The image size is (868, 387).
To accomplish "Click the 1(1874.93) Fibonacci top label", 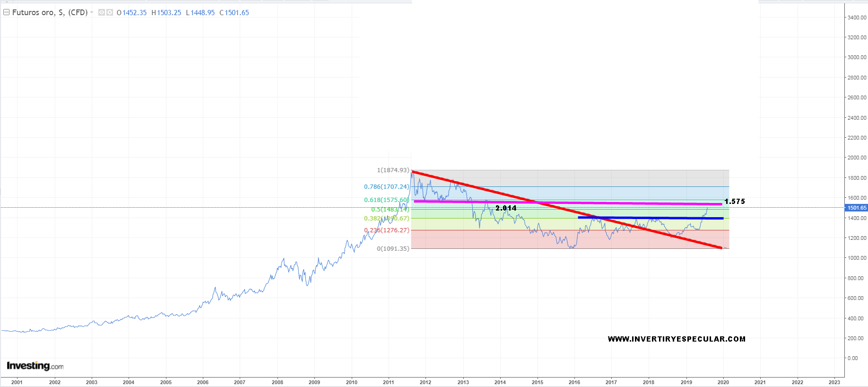I will pyautogui.click(x=393, y=170).
